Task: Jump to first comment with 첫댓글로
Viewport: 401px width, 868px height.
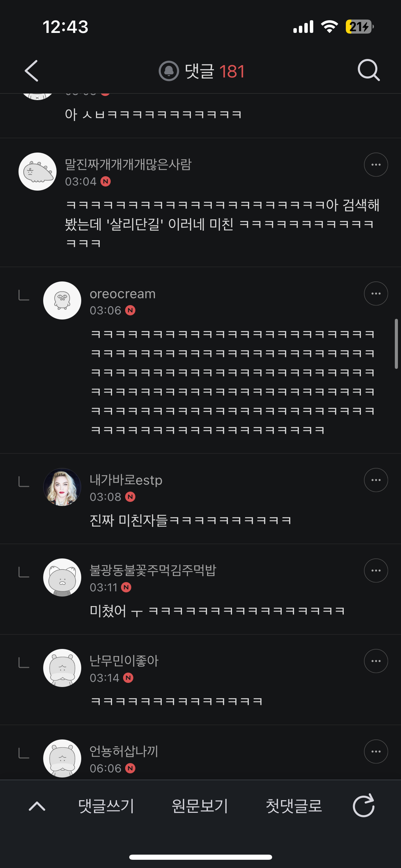Action: tap(294, 806)
